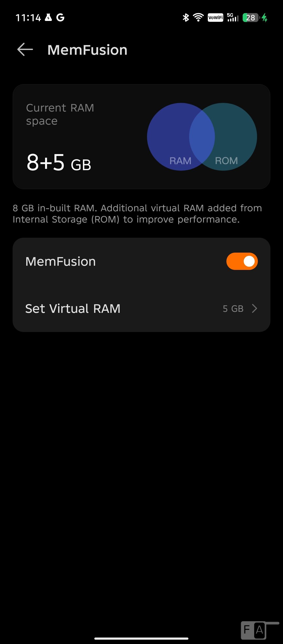The height and width of the screenshot is (644, 283).
Task: Tap the 5G signal strength icon
Action: point(233,18)
